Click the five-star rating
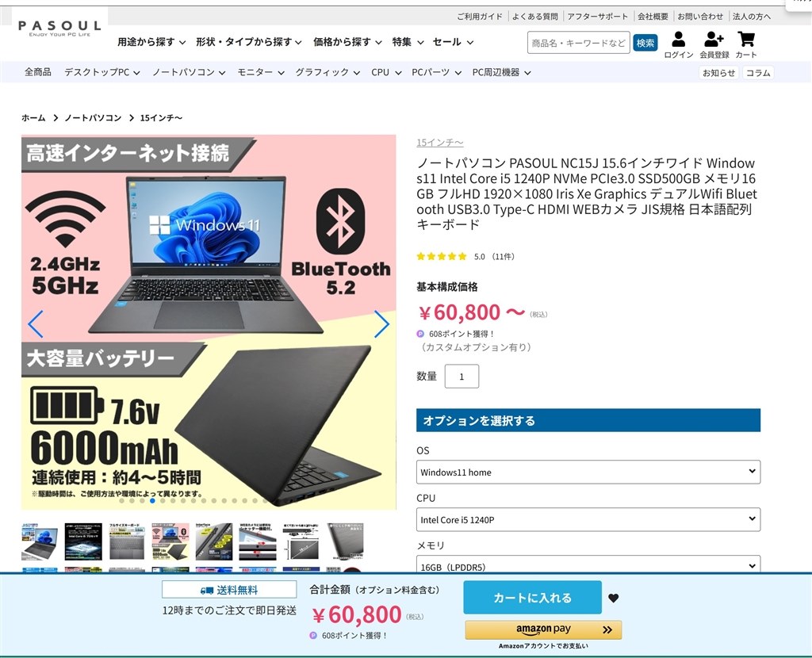812x658 pixels. point(441,256)
